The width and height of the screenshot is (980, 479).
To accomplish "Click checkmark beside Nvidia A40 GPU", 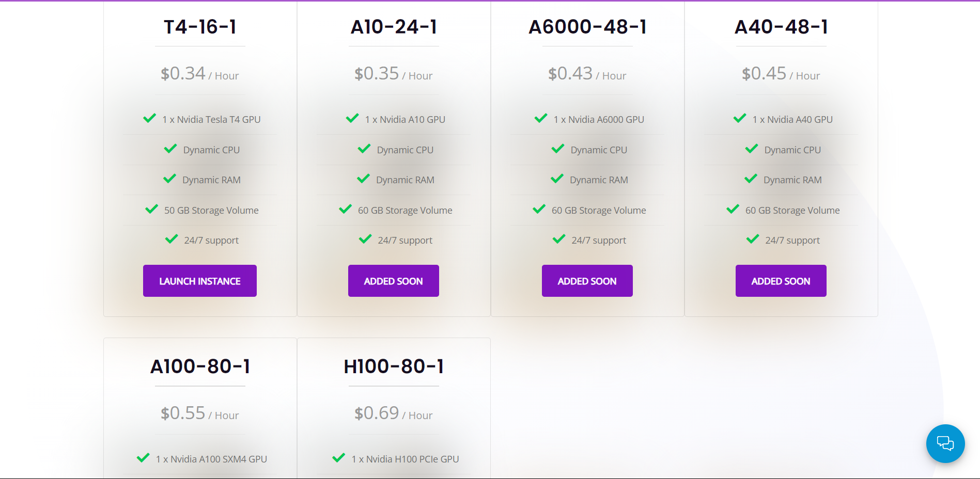I will click(740, 119).
